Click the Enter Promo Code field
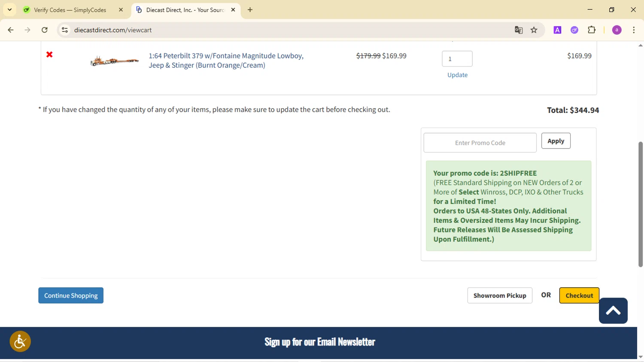 (x=480, y=143)
